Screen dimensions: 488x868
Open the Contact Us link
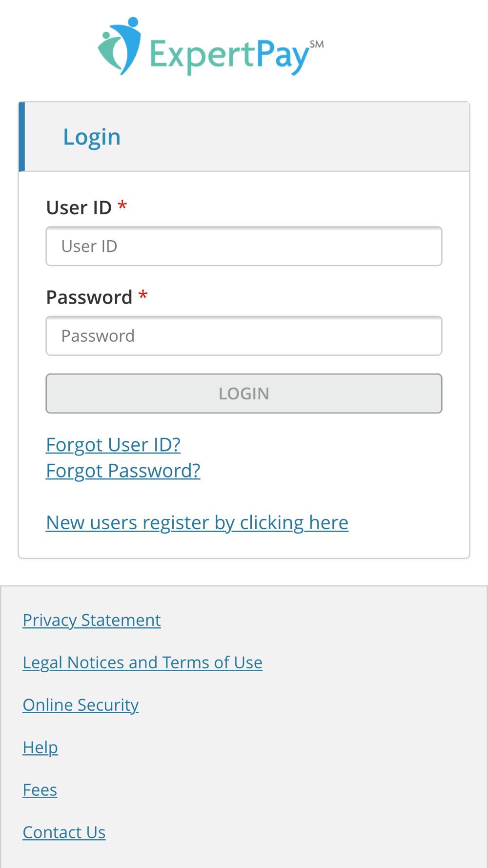click(64, 832)
